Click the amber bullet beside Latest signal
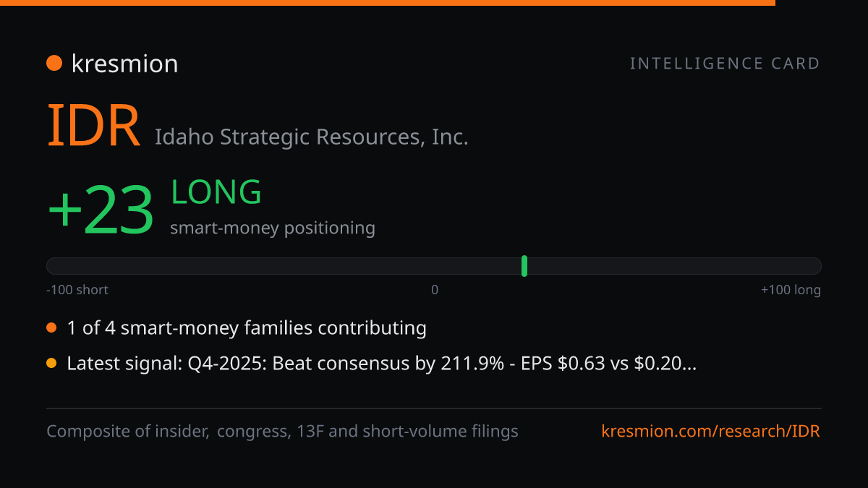 tap(51, 364)
